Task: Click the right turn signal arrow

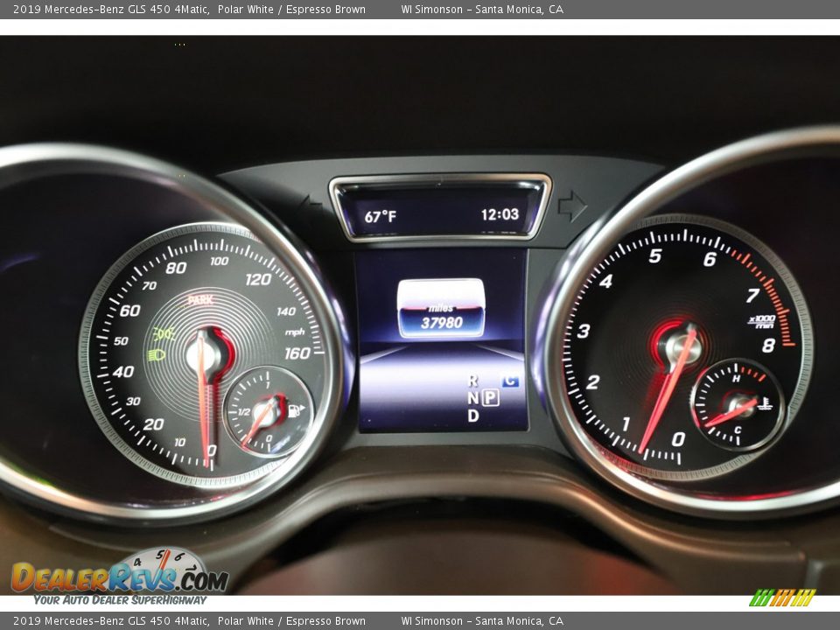Action: (572, 206)
